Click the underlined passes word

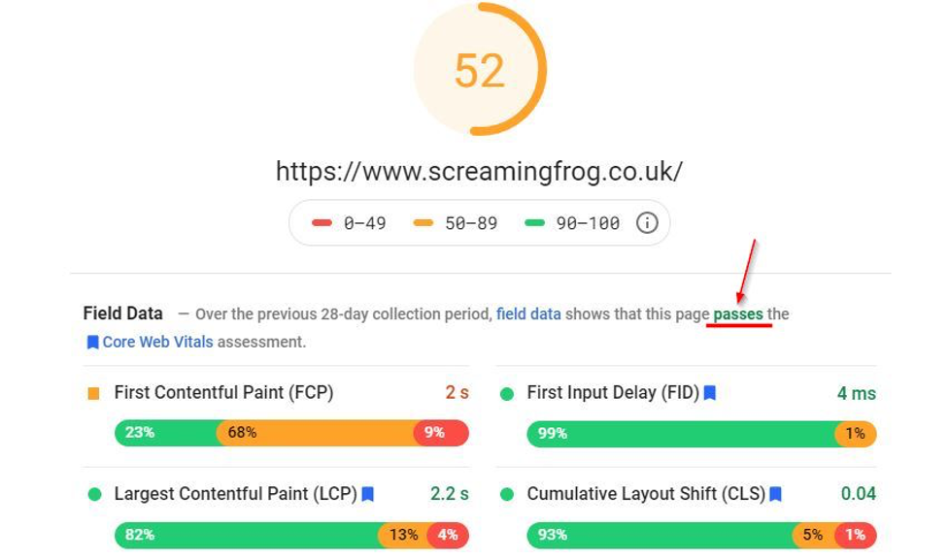click(738, 314)
